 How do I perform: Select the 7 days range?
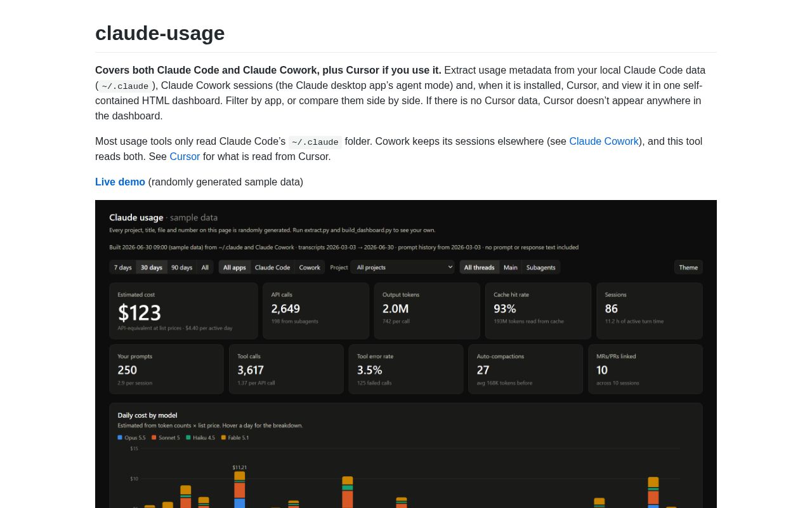pyautogui.click(x=123, y=267)
